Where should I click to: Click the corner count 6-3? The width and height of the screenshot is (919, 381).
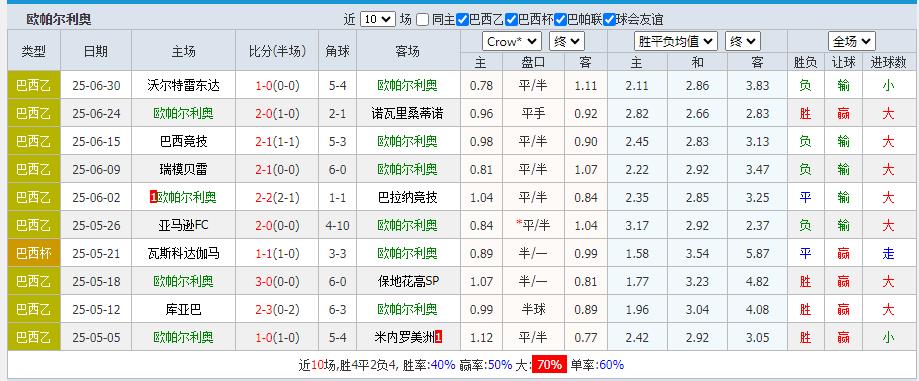(338, 309)
